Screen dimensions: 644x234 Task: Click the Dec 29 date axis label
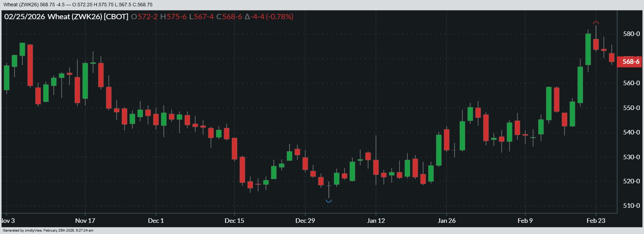[x=305, y=221]
